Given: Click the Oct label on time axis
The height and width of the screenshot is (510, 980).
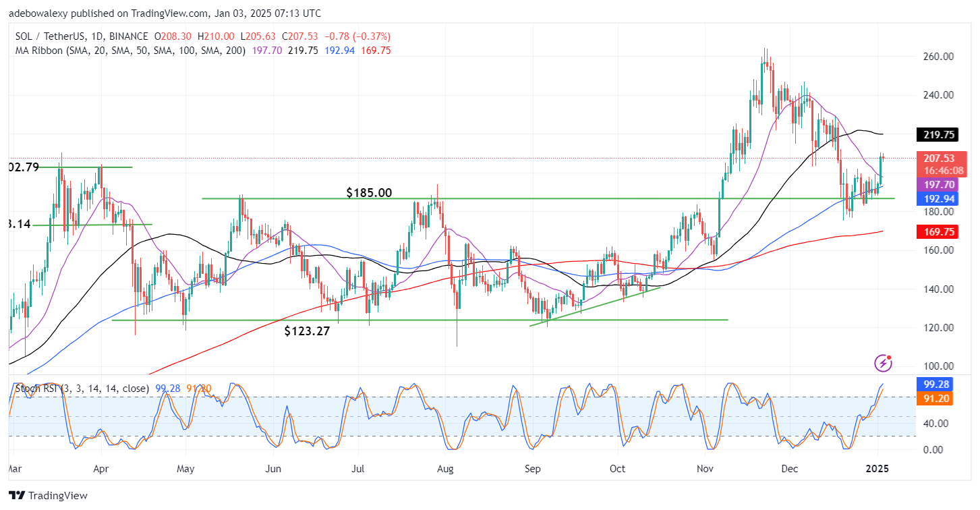Looking at the screenshot, I should 617,468.
